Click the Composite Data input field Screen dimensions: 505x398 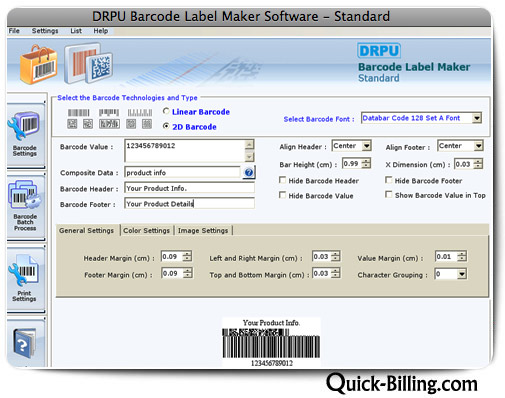click(182, 172)
